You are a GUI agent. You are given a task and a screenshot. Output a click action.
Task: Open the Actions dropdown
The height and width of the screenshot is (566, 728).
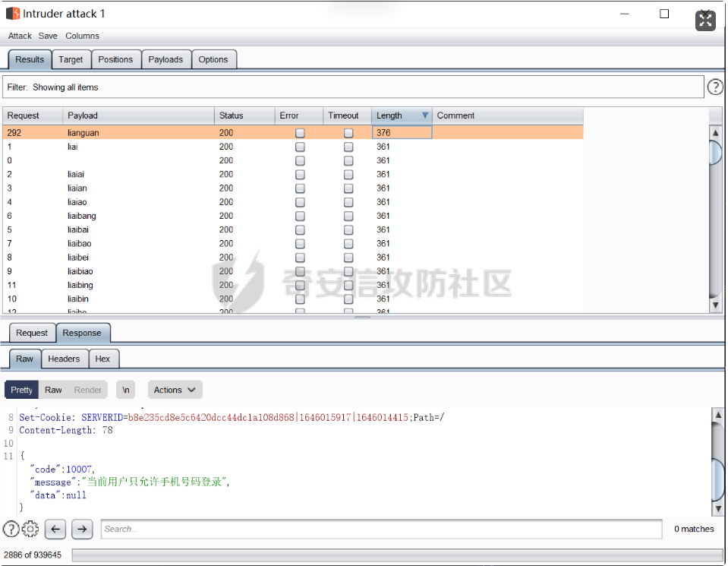pos(175,390)
